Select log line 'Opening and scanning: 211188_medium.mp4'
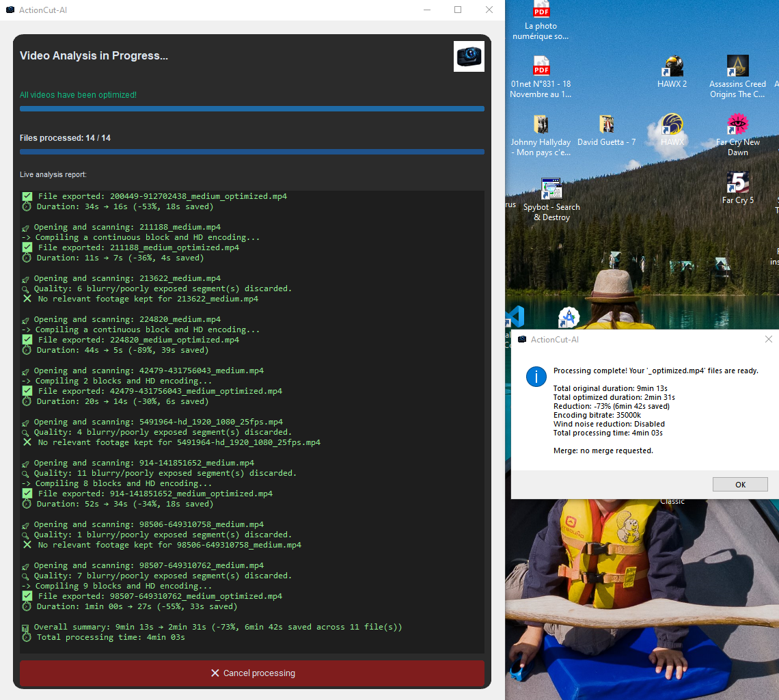The height and width of the screenshot is (700, 779). [x=121, y=227]
